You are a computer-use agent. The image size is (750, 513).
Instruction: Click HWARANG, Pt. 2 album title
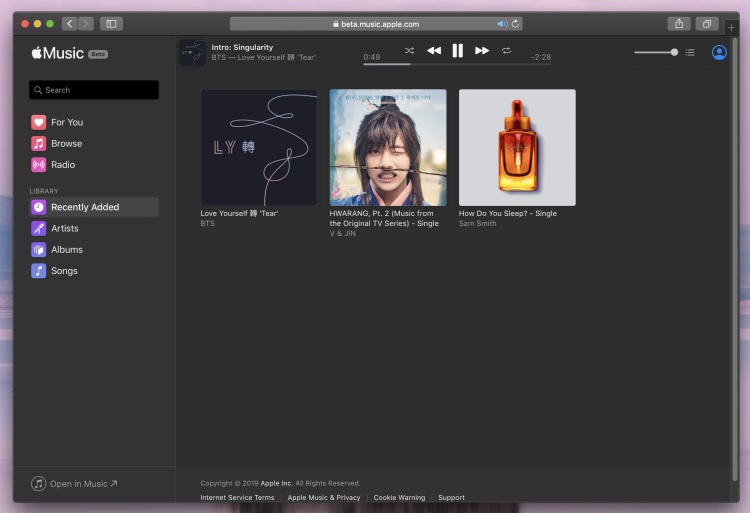384,218
